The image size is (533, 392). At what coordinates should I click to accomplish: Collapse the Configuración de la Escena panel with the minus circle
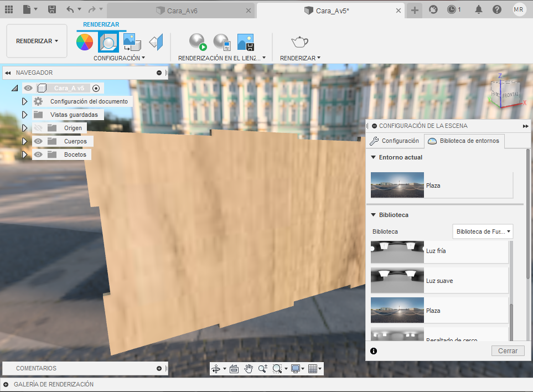click(374, 126)
